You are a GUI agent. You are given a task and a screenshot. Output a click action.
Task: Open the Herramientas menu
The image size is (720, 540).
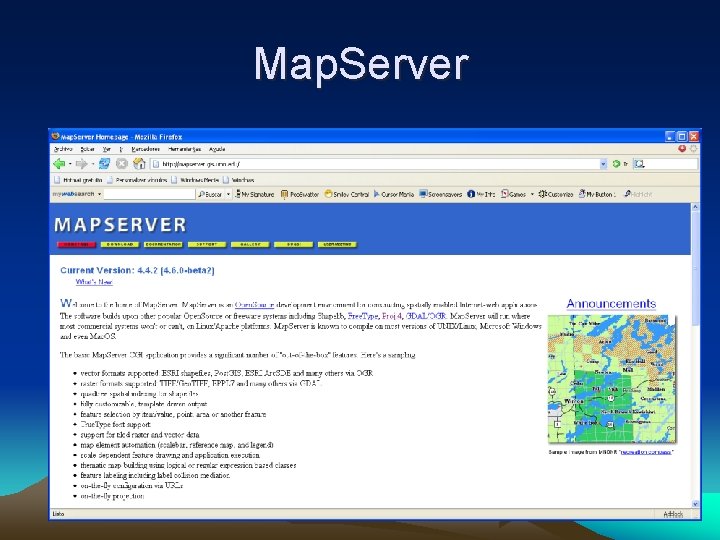tap(184, 149)
